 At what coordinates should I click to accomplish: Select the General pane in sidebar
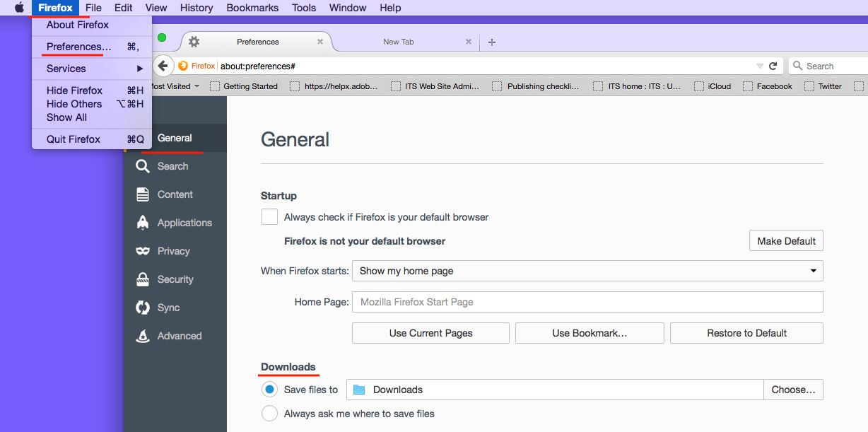point(175,138)
